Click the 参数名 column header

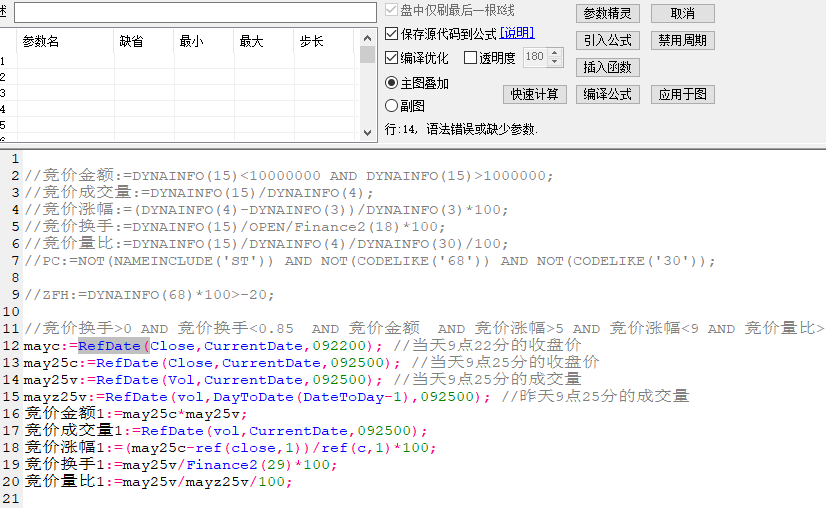(65, 41)
